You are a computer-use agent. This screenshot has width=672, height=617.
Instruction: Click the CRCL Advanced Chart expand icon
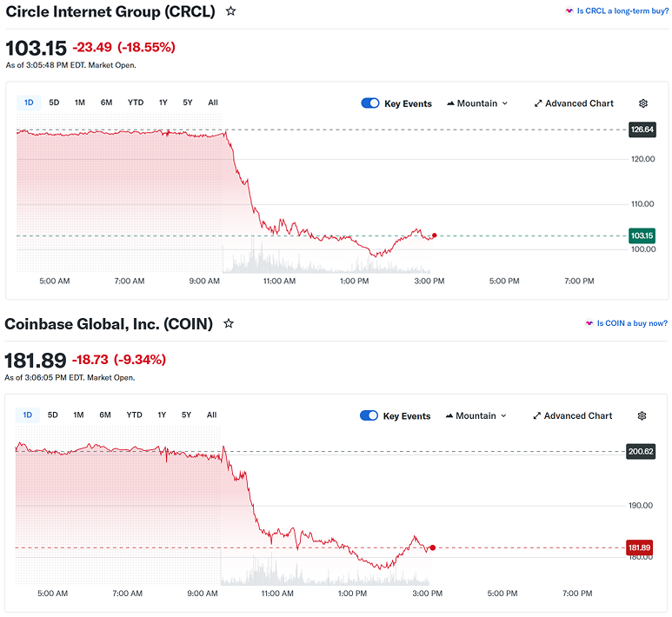point(538,103)
